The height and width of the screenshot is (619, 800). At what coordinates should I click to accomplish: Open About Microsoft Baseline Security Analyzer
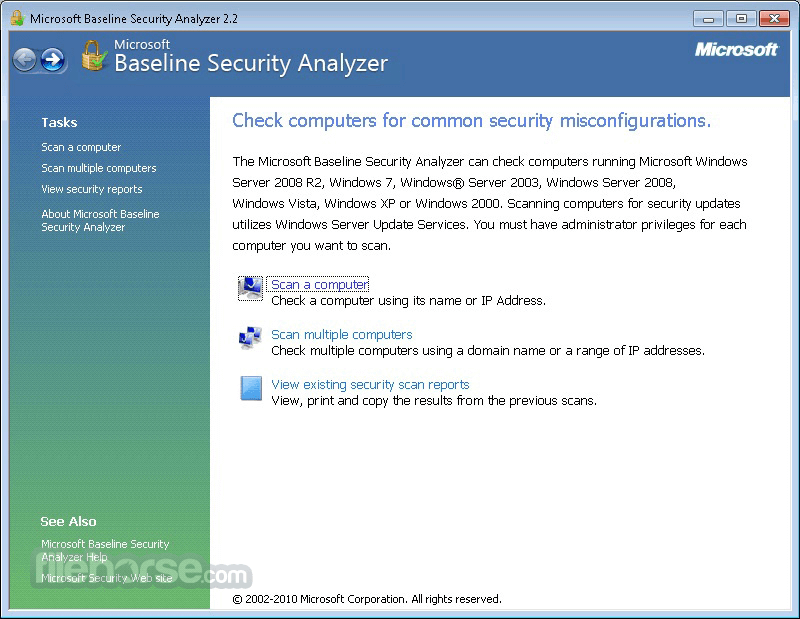[100, 220]
